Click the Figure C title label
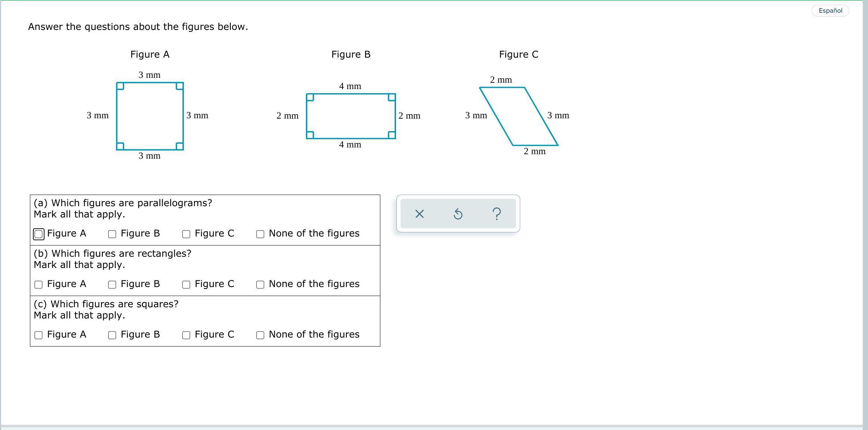 coord(519,54)
